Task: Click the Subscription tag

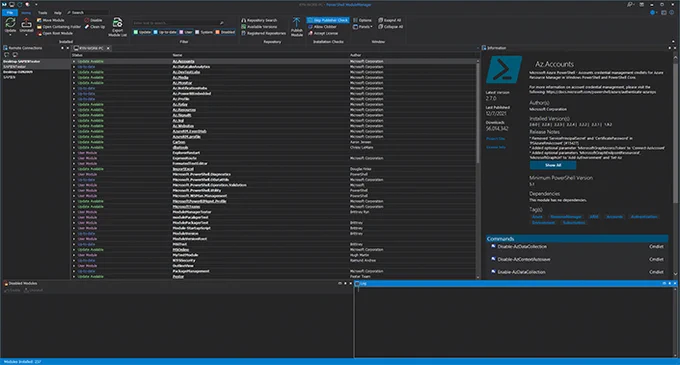Action: tap(574, 223)
